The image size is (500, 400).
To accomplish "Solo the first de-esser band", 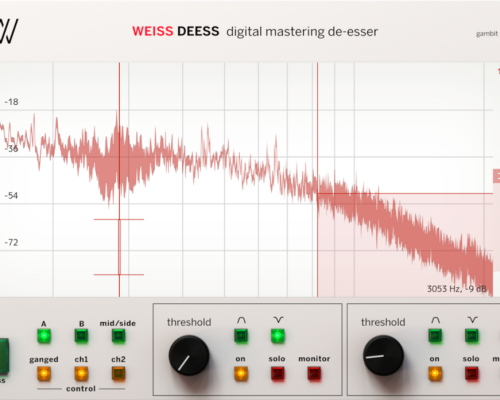I will 278,373.
